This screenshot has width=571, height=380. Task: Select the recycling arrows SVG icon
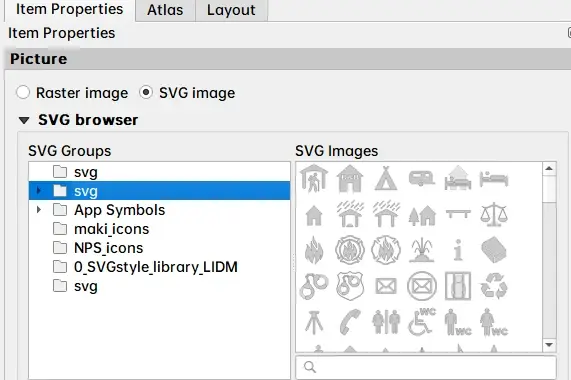[494, 286]
